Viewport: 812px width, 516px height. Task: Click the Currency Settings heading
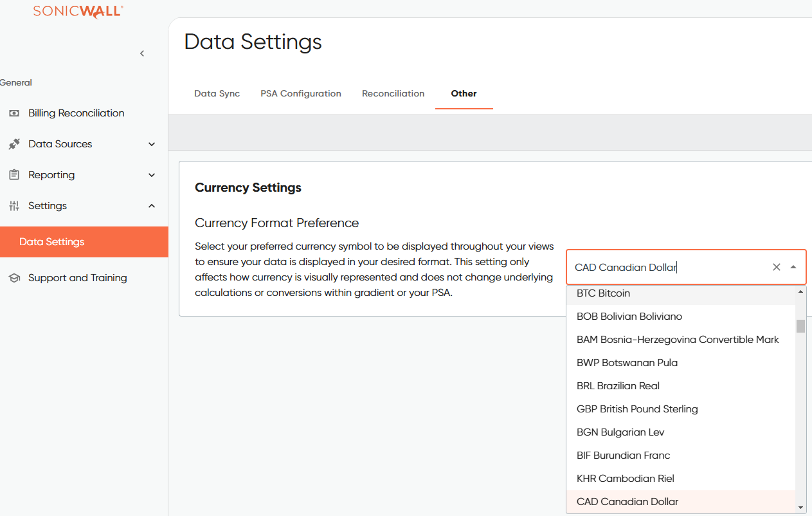248,188
